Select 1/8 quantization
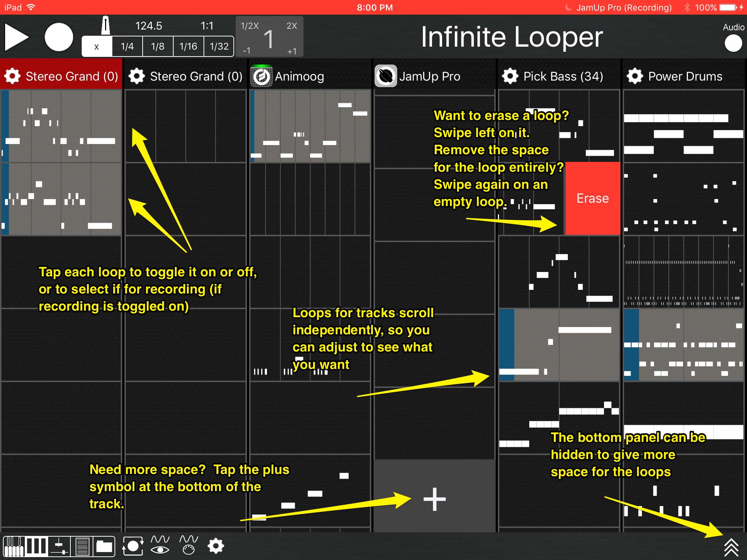Screen dimensions: 747x560 [x=158, y=46]
